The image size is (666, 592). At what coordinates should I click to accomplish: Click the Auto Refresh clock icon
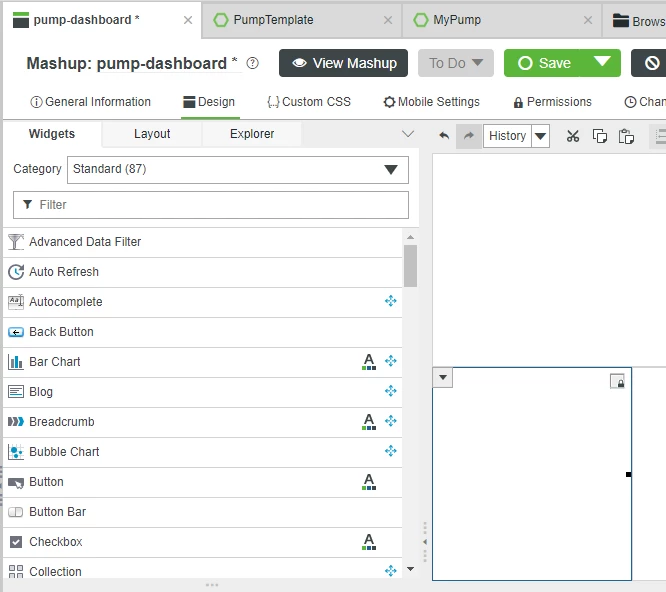pos(16,272)
